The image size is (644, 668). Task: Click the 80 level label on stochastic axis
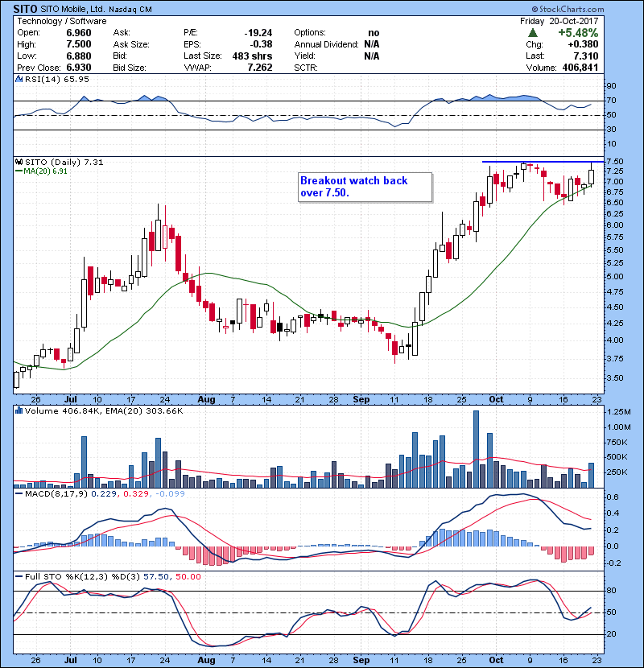(611, 591)
